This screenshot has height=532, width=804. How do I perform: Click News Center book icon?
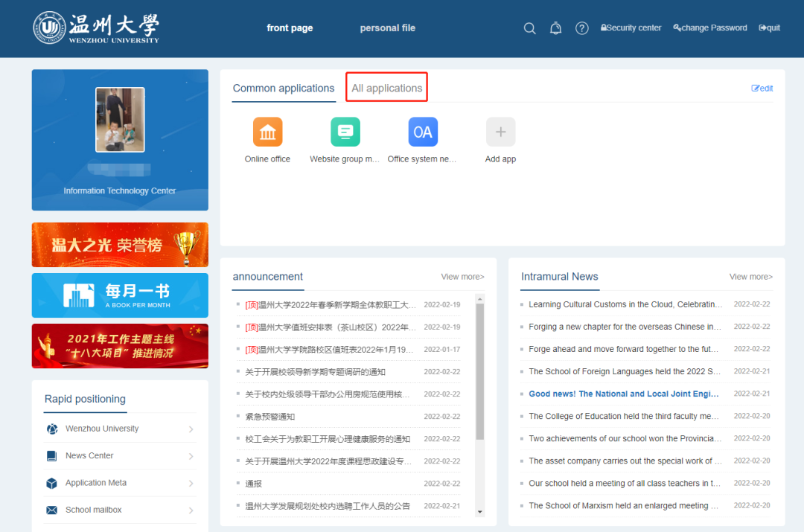[x=52, y=456]
